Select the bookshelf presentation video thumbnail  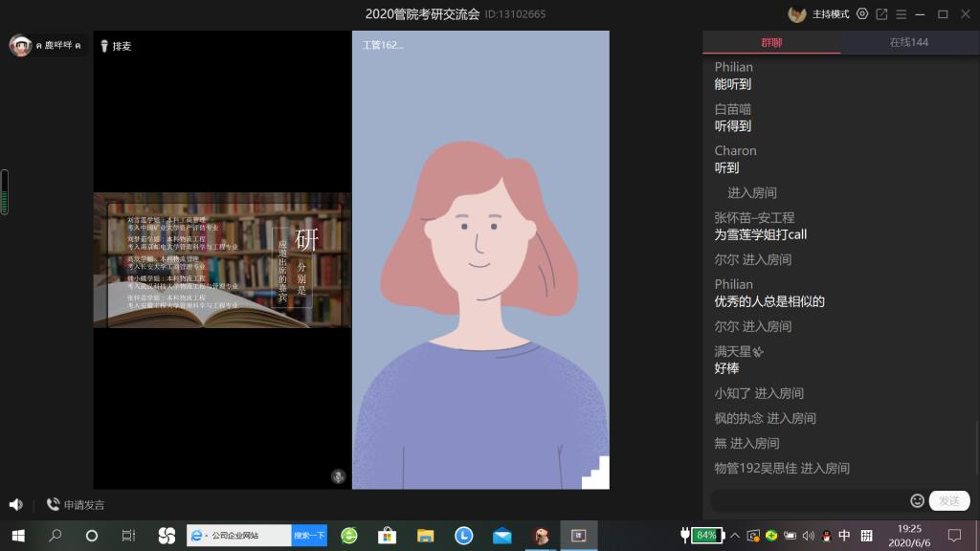222,260
